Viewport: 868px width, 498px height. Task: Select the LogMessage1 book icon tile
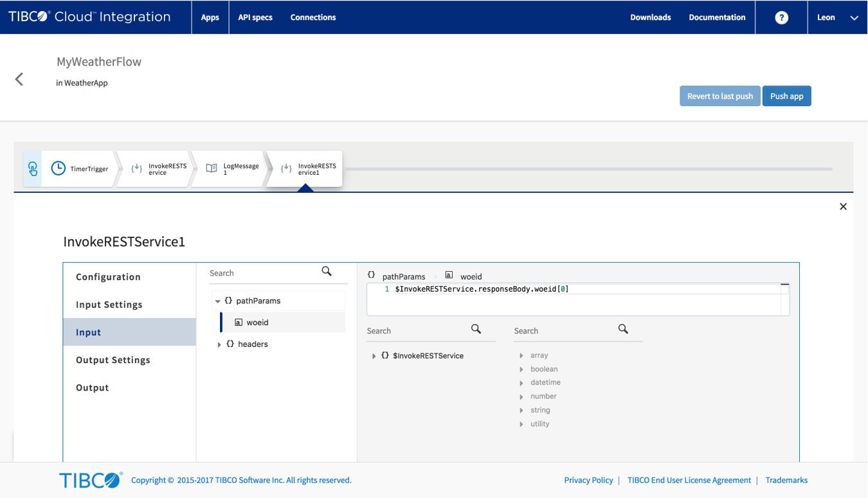212,168
